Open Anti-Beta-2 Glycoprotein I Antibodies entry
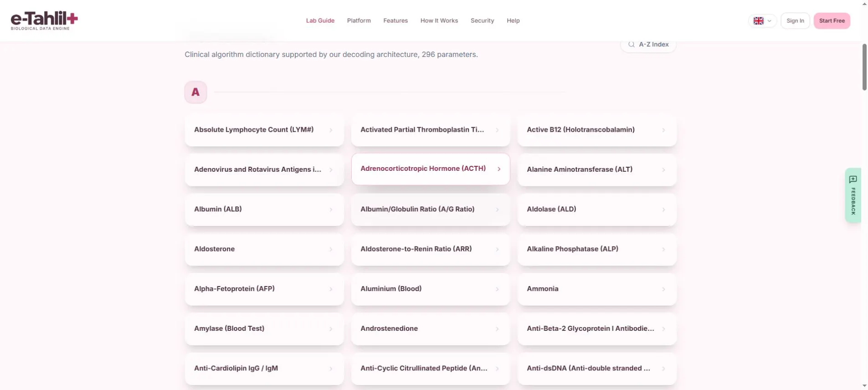The width and height of the screenshot is (868, 390). pyautogui.click(x=597, y=328)
